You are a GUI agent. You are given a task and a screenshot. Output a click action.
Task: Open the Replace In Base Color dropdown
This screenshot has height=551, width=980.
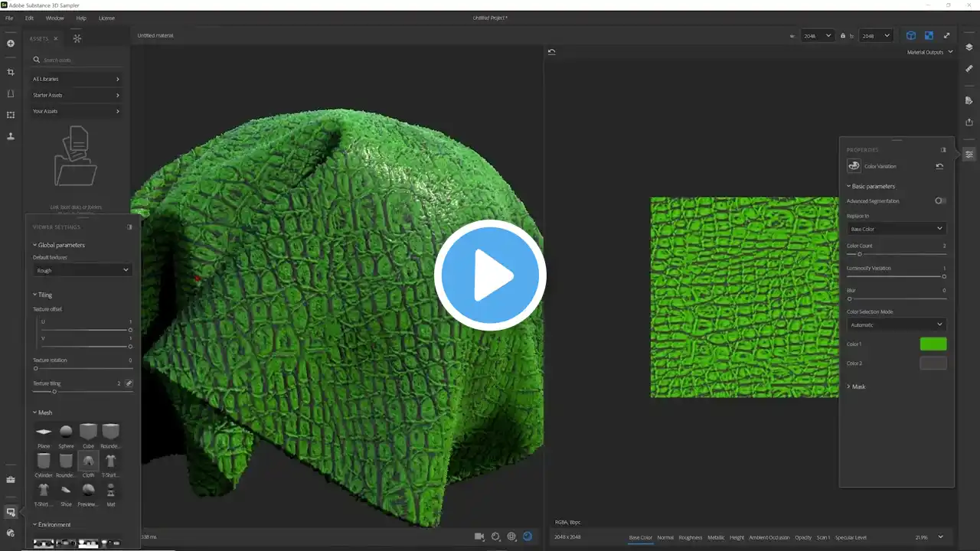896,229
